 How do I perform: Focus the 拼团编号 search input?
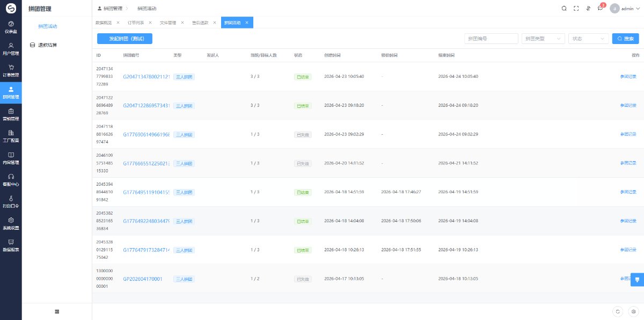(491, 39)
